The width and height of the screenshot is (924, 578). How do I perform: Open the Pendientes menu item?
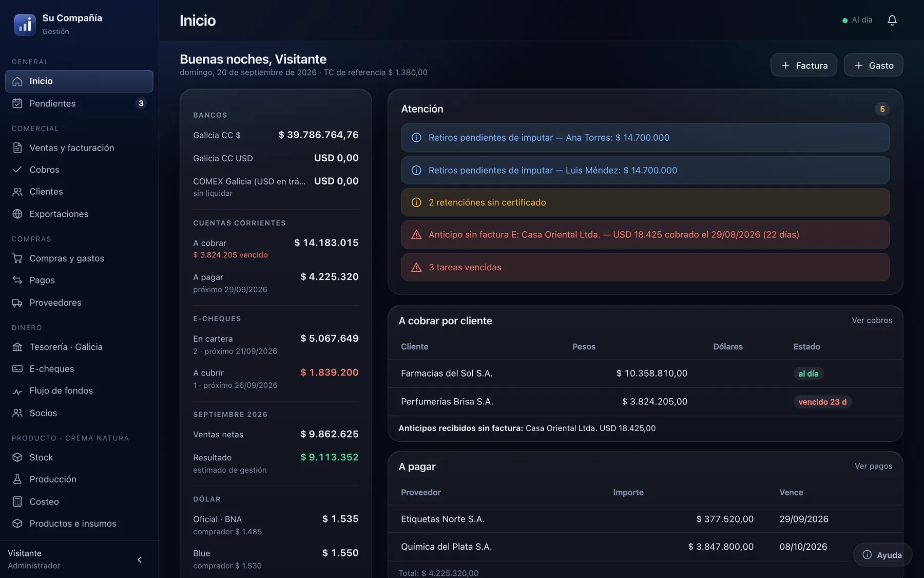[x=79, y=103]
